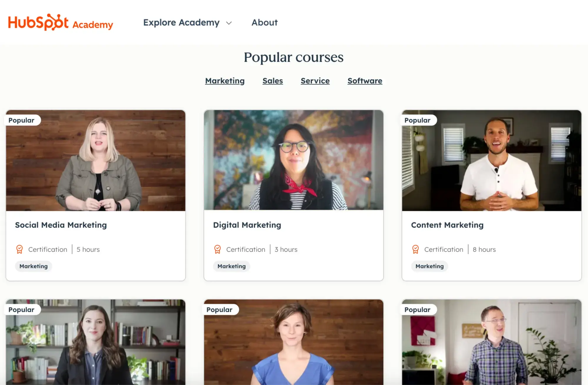Click the certification badge on Digital Marketing card
The width and height of the screenshot is (588, 385).
[218, 249]
